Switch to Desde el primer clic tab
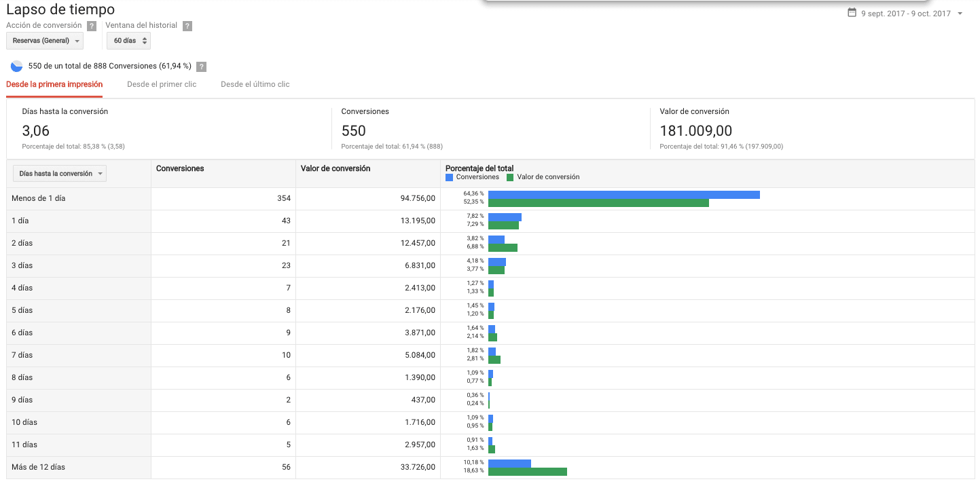Image resolution: width=980 pixels, height=488 pixels. 162,84
